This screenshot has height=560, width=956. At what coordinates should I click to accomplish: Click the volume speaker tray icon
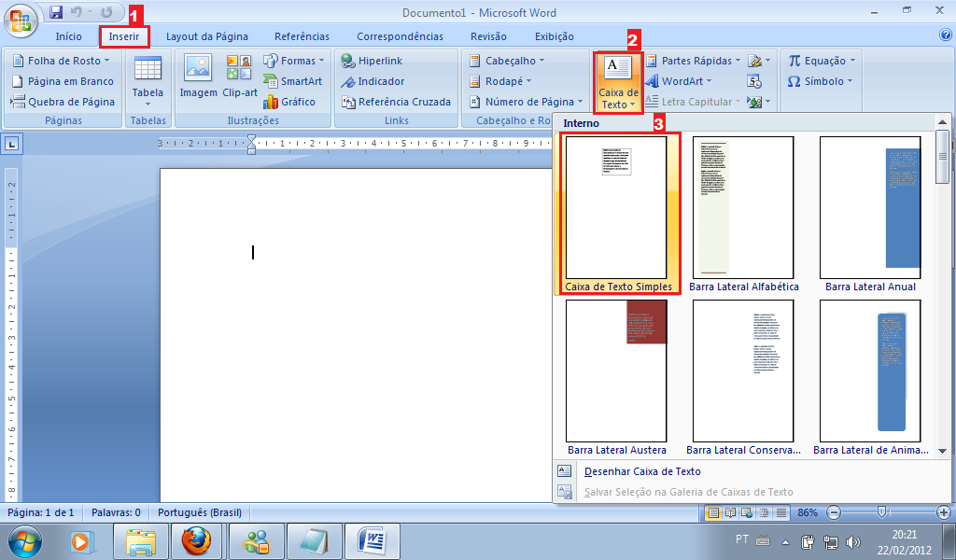coord(853,541)
